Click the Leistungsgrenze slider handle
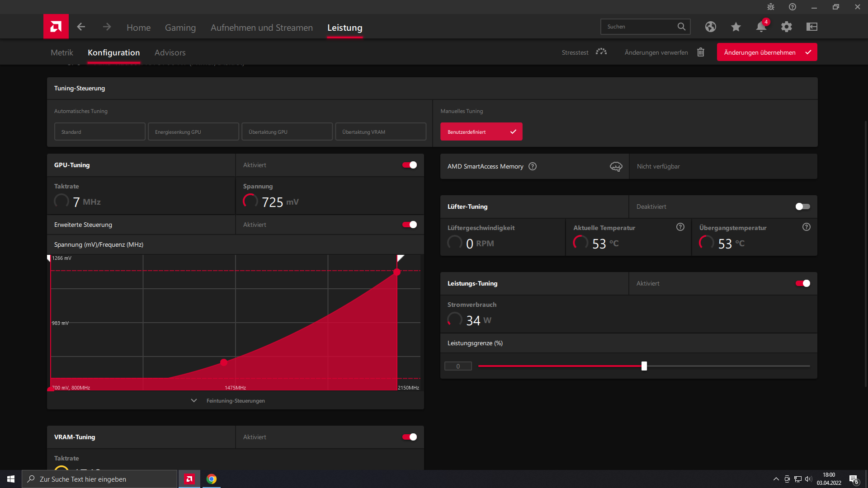 pos(644,366)
